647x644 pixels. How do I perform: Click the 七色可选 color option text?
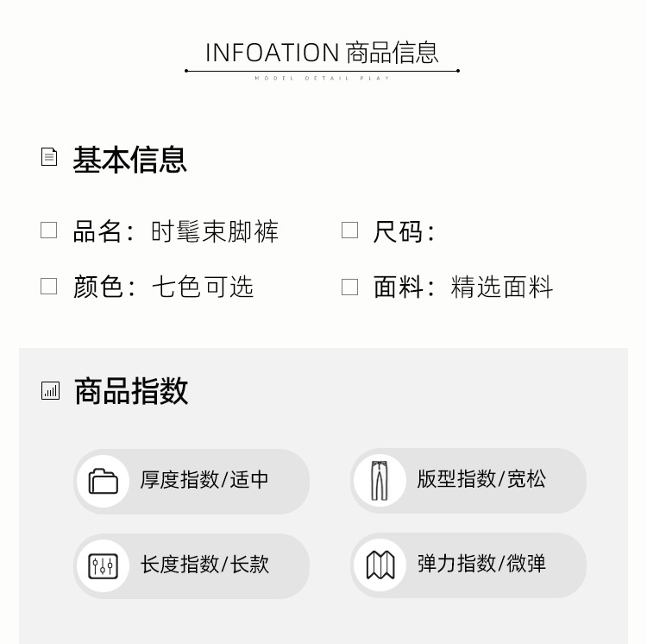(x=203, y=287)
